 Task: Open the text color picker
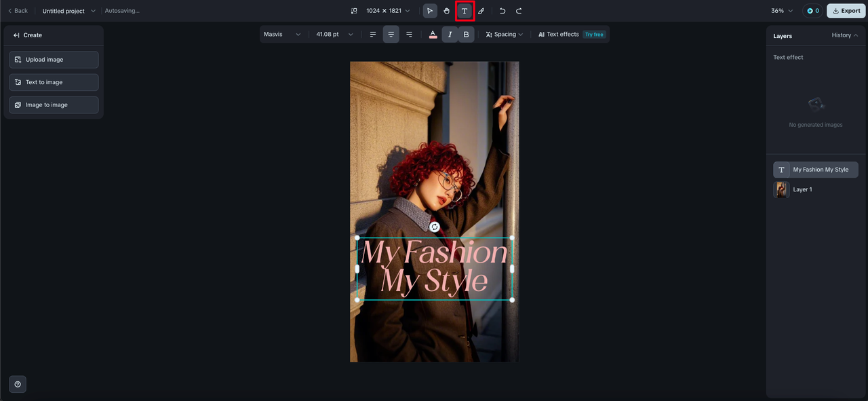433,35
